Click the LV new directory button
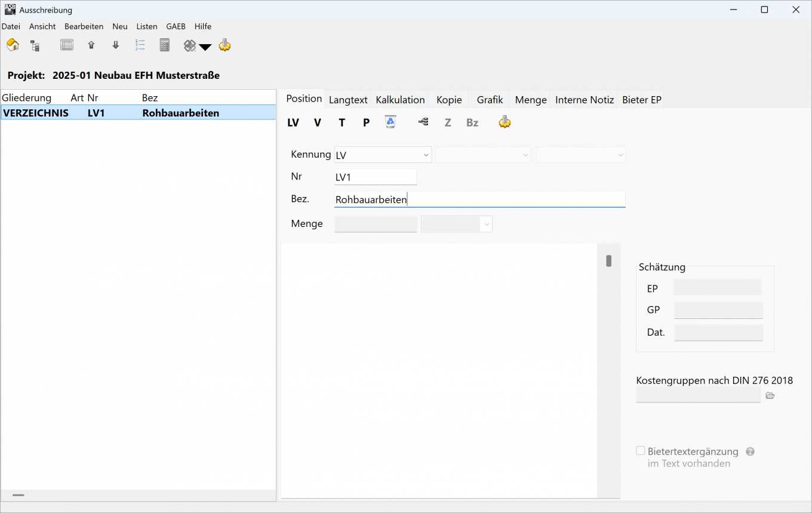This screenshot has height=513, width=812. click(293, 122)
